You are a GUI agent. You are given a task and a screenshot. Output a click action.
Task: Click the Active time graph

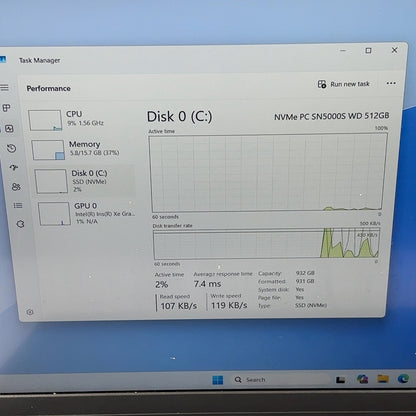click(268, 172)
